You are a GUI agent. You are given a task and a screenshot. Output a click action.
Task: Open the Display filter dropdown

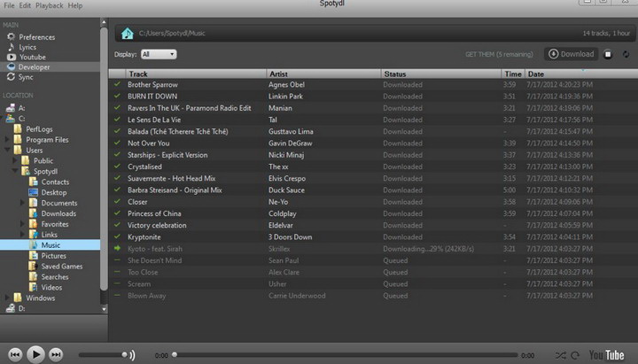[x=159, y=54]
